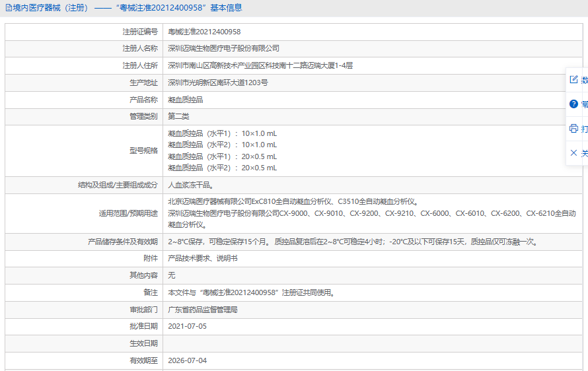Click the printer icon in side panel

point(573,129)
